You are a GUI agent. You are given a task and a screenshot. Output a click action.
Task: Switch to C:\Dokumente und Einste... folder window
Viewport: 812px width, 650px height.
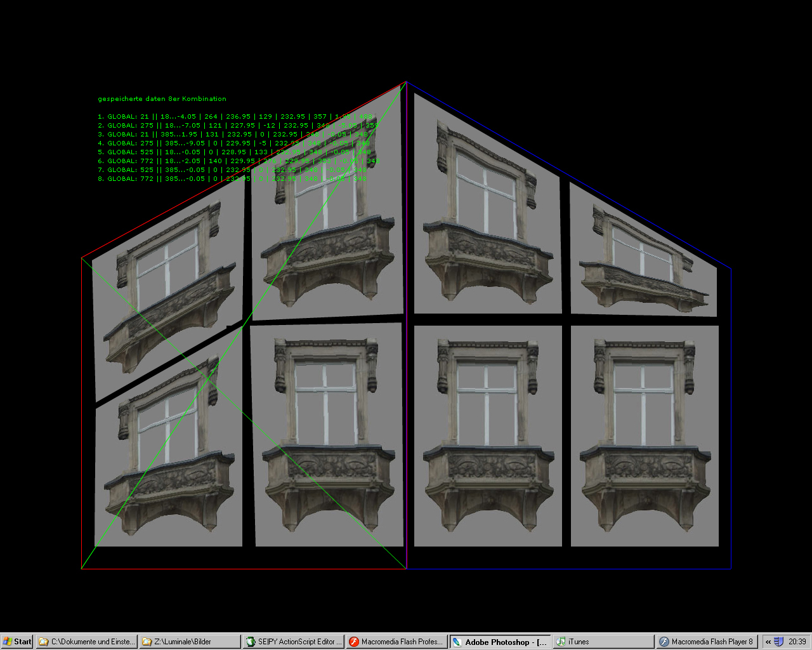87,642
